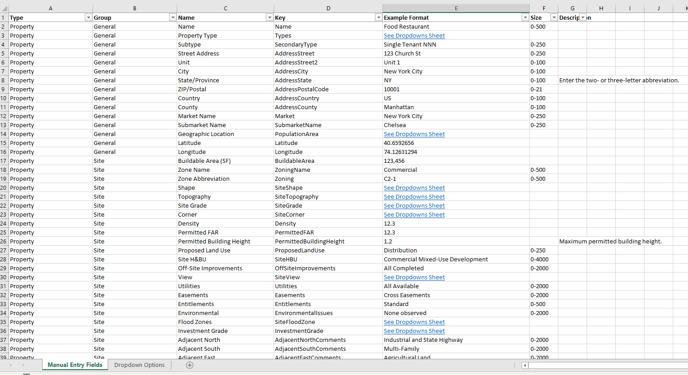Select column A header
Image resolution: width=688 pixels, height=375 pixels.
50,8
